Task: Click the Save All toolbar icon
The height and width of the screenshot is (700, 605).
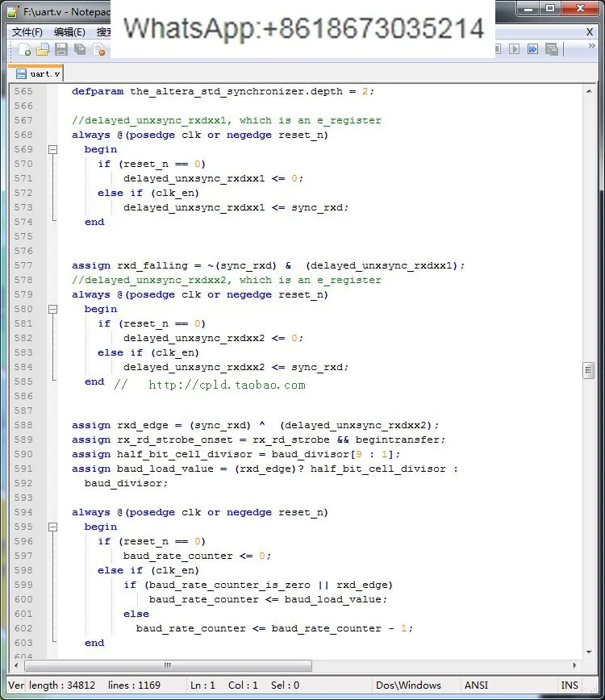Action: [x=80, y=49]
